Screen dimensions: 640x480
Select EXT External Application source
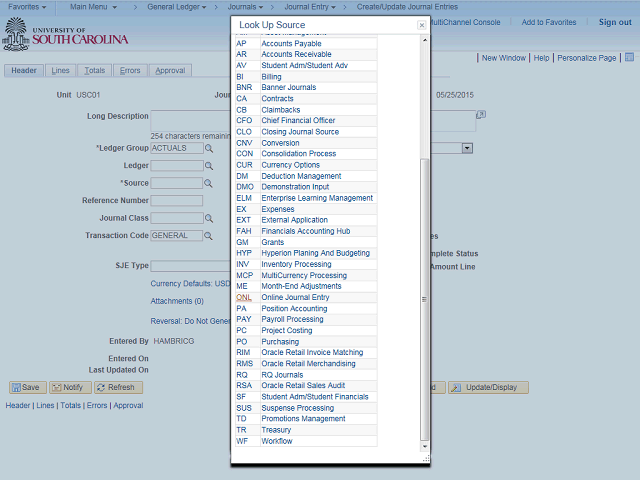pos(306,220)
